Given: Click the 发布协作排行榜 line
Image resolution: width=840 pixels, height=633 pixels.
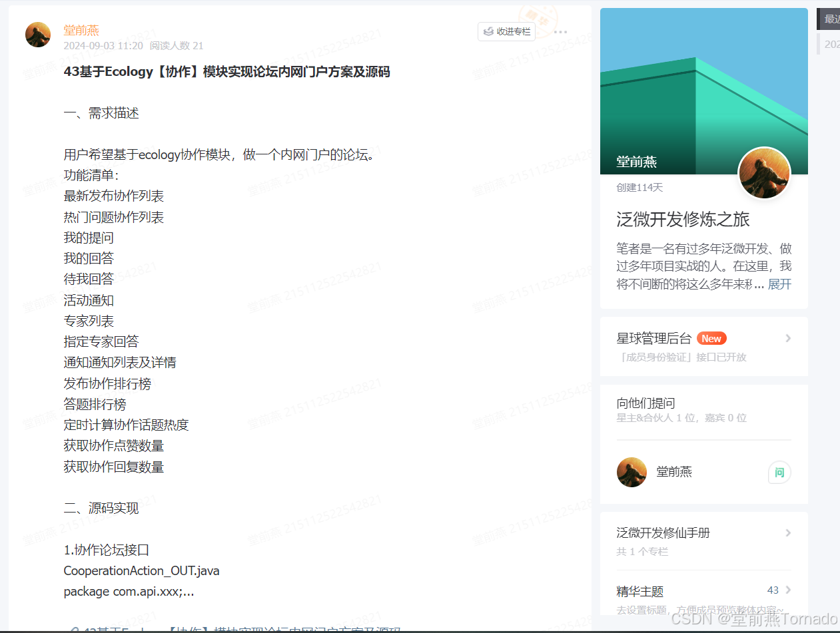Looking at the screenshot, I should tap(107, 384).
